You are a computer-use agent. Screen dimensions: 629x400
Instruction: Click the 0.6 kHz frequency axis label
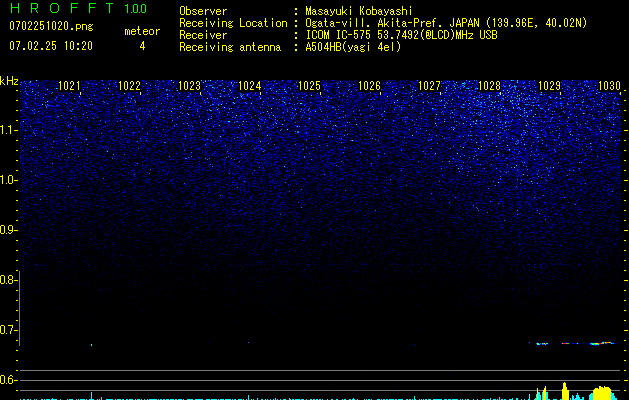8,380
